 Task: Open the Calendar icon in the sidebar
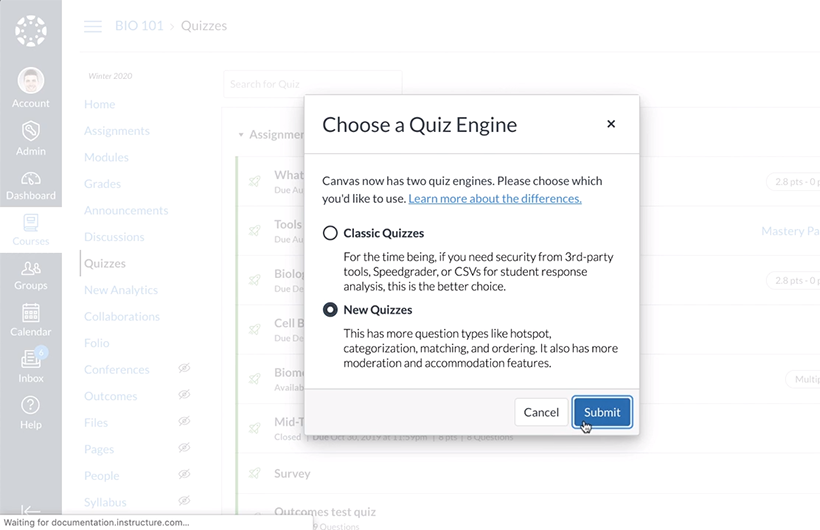(x=31, y=313)
